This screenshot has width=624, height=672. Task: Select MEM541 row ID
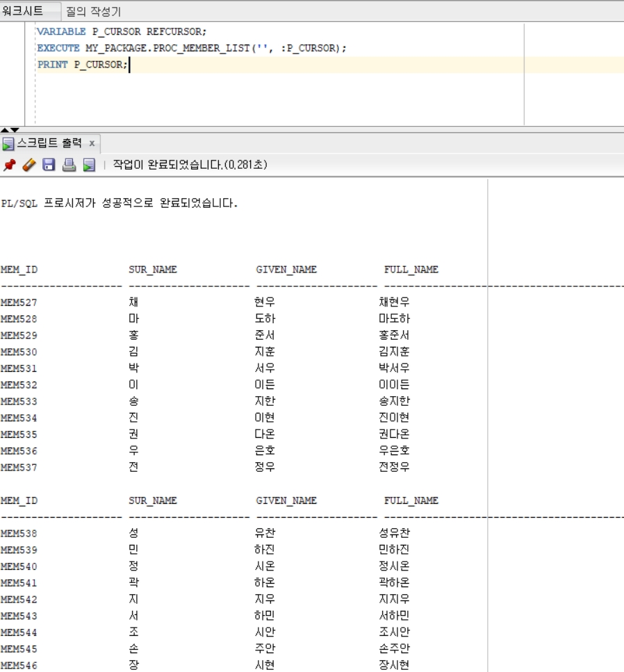pyautogui.click(x=19, y=583)
